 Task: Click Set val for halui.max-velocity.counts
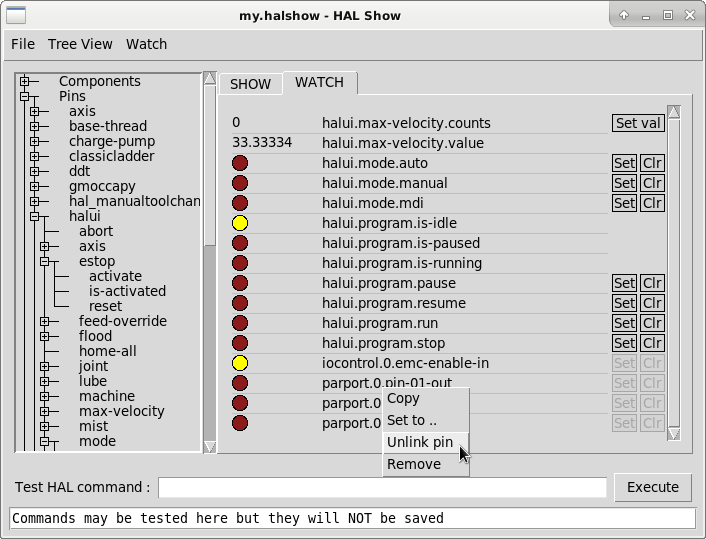point(638,123)
